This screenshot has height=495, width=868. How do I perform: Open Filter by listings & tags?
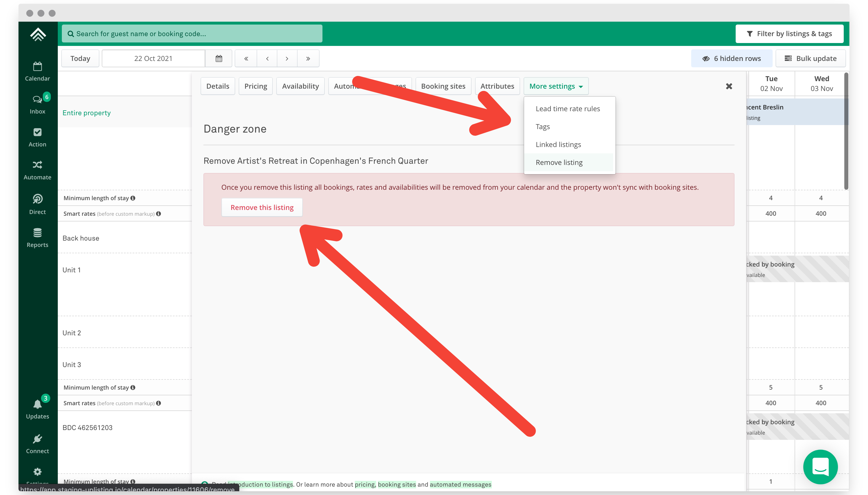pos(789,34)
